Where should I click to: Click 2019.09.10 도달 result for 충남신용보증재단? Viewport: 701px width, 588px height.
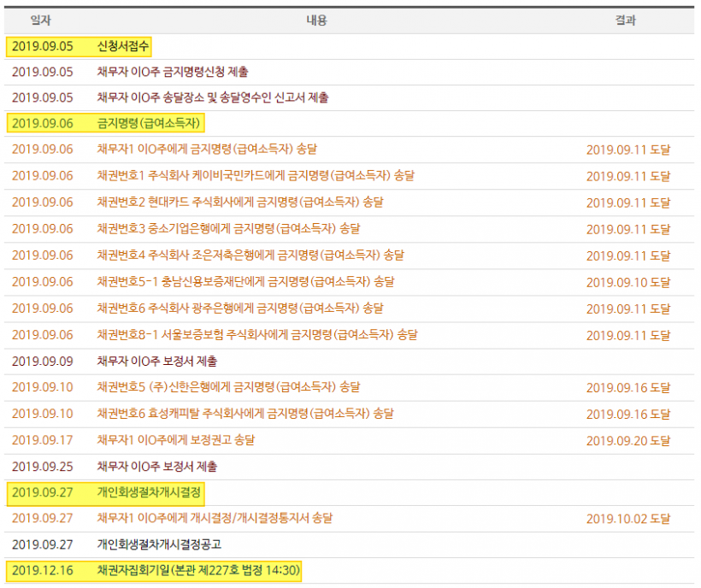tap(628, 282)
